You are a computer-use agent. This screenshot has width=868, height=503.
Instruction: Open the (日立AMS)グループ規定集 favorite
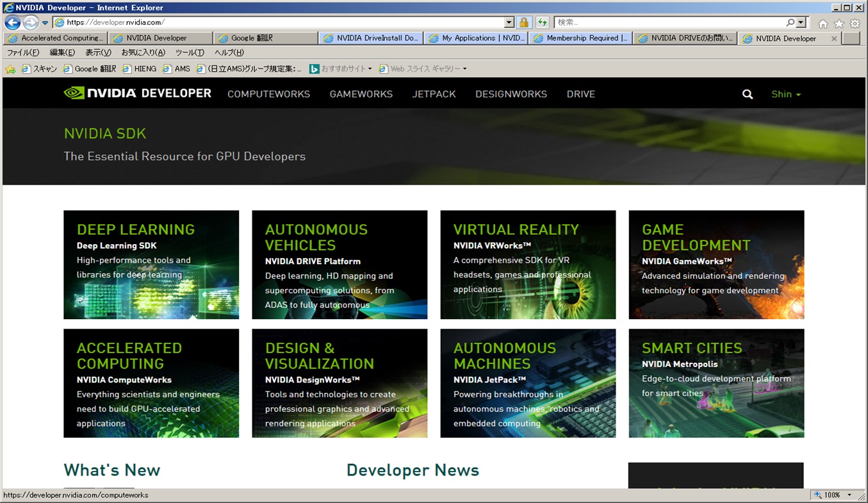point(249,69)
